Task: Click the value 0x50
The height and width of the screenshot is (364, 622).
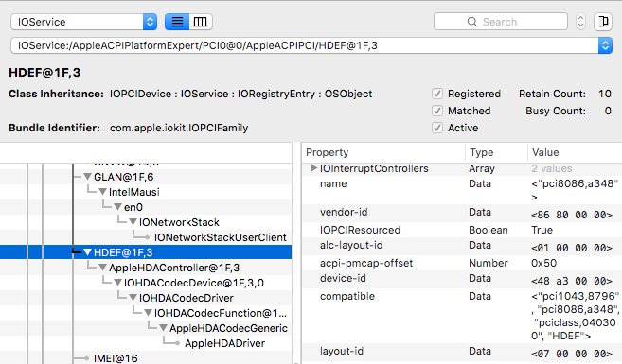Action: click(x=543, y=263)
